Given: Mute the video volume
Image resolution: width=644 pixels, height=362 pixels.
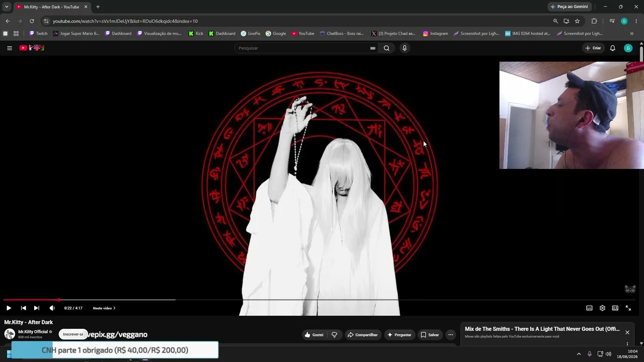Looking at the screenshot, I should click(52, 308).
